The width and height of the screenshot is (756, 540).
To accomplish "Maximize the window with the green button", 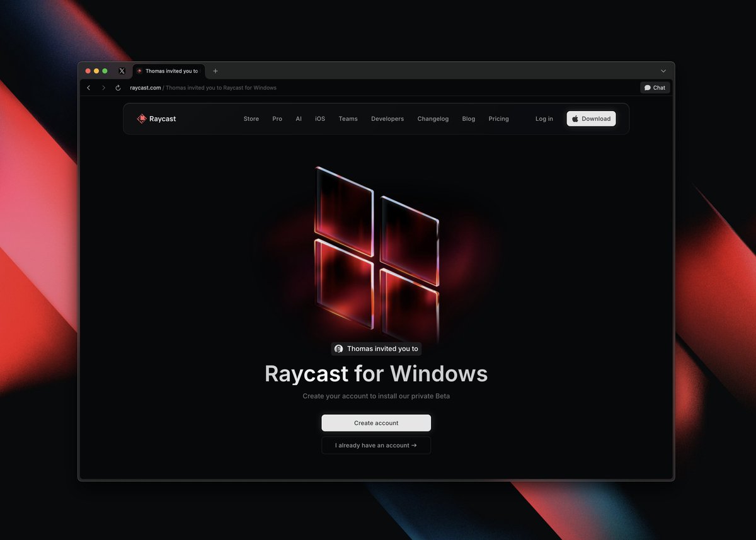I will [105, 71].
